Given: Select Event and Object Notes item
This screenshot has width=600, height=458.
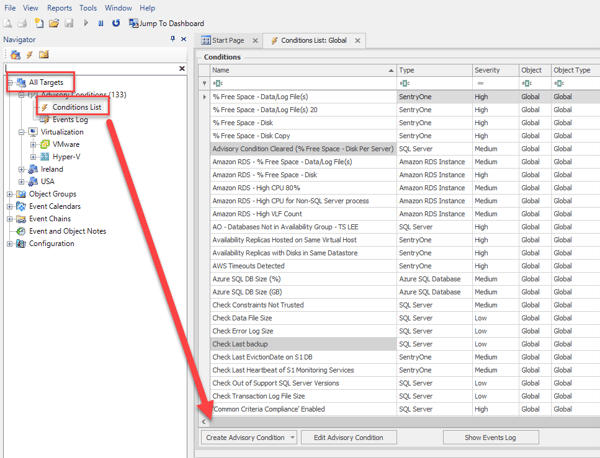Looking at the screenshot, I should [67, 231].
